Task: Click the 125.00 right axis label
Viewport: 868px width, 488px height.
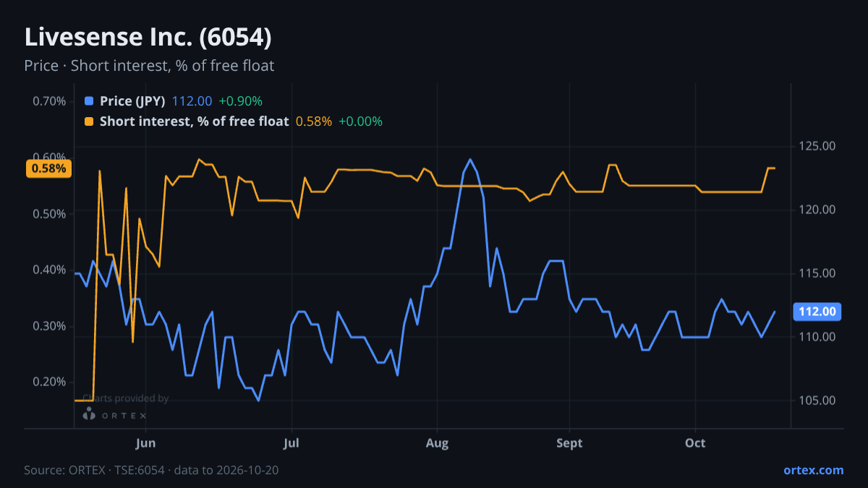Action: coord(817,146)
